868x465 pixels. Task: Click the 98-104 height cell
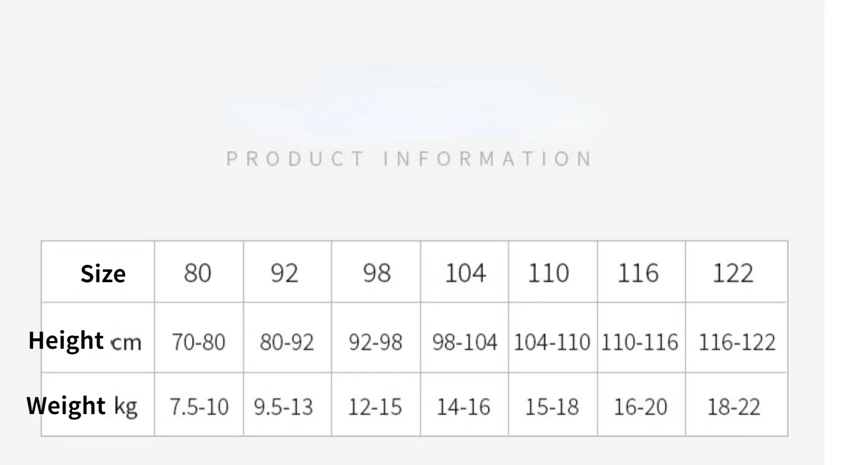tap(465, 342)
